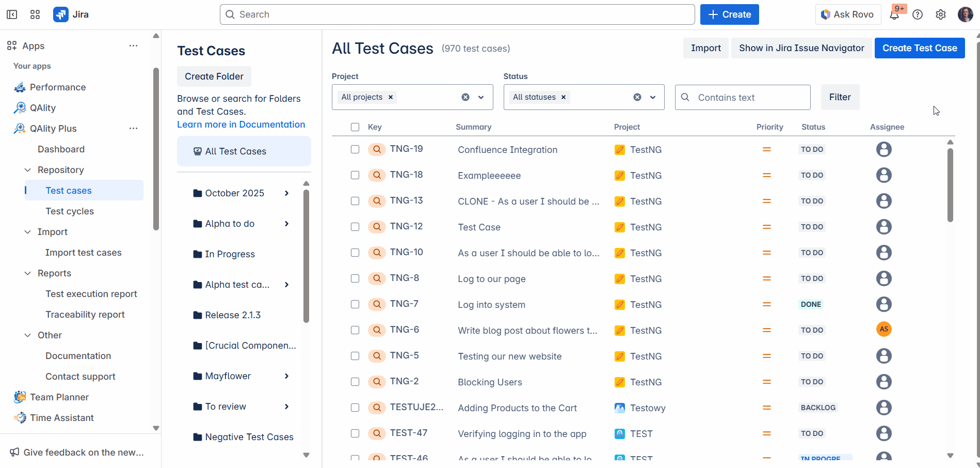This screenshot has height=468, width=980.
Task: Open the help question mark icon
Action: (x=918, y=14)
